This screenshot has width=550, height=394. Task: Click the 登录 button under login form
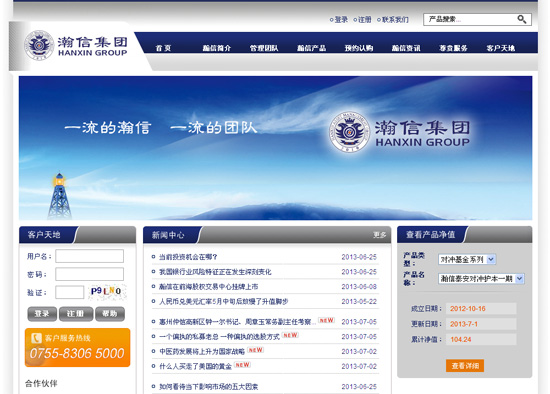(42, 314)
